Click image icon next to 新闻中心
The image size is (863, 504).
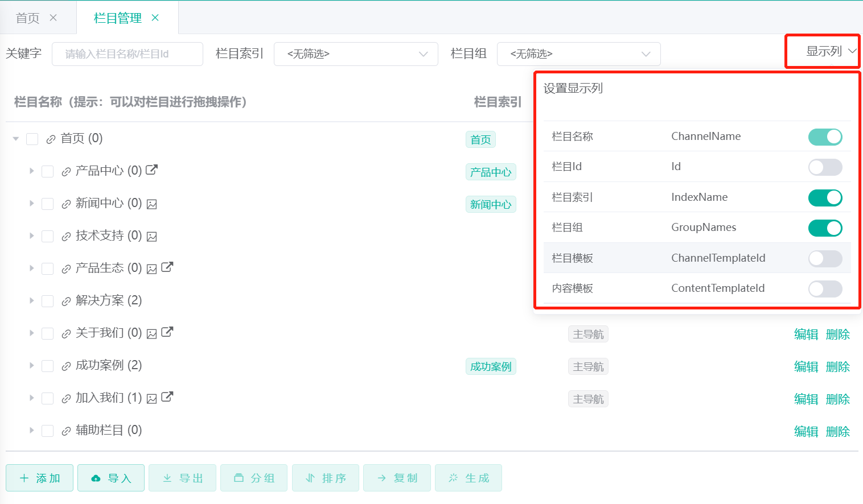click(152, 204)
